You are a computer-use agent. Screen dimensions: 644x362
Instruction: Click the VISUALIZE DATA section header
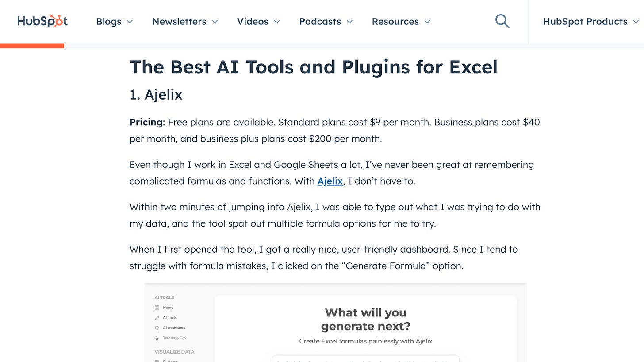[174, 352]
